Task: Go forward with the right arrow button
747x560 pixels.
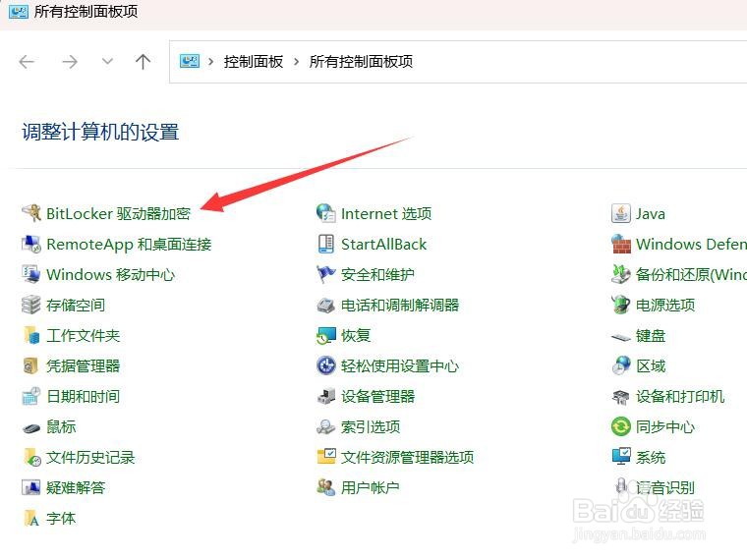Action: pyautogui.click(x=70, y=62)
